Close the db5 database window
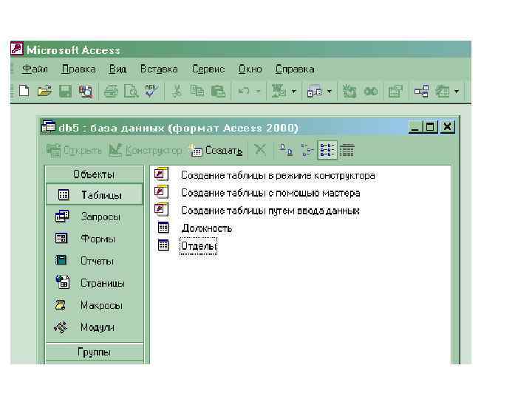The width and height of the screenshot is (532, 399). pyautogui.click(x=447, y=127)
